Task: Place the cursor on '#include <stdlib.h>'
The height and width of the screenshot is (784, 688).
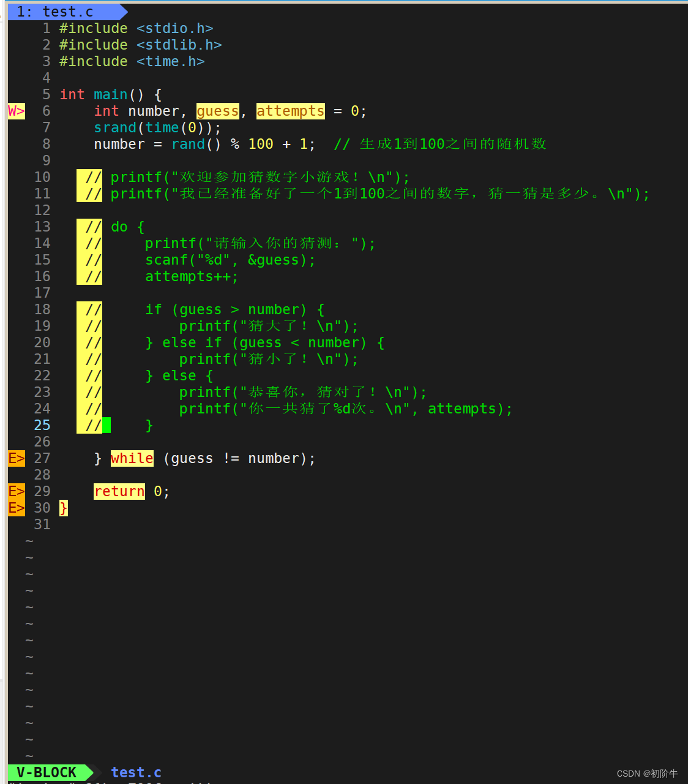Action: (x=140, y=45)
